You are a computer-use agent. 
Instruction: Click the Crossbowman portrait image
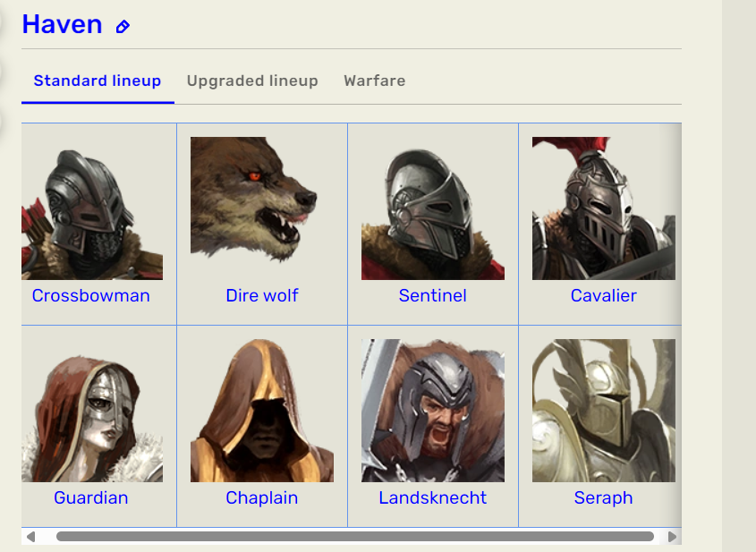92,208
